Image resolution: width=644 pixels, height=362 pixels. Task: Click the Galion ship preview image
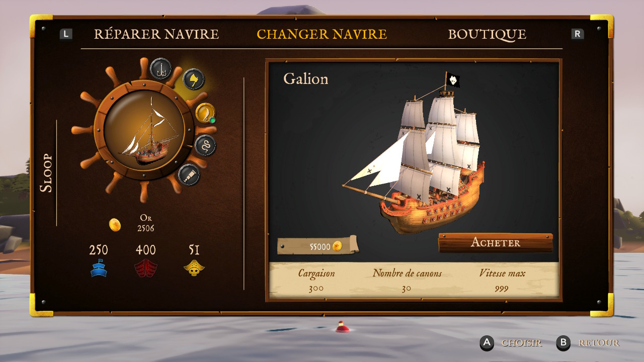[414, 153]
